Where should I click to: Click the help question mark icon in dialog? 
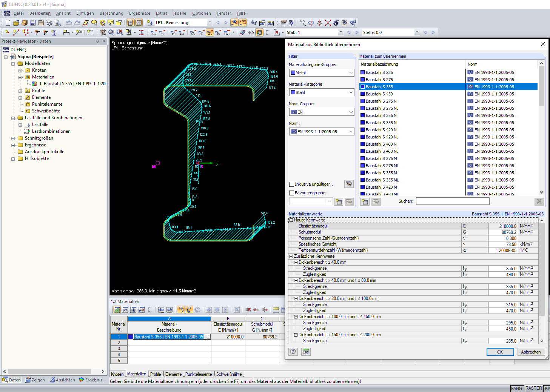coord(293,352)
